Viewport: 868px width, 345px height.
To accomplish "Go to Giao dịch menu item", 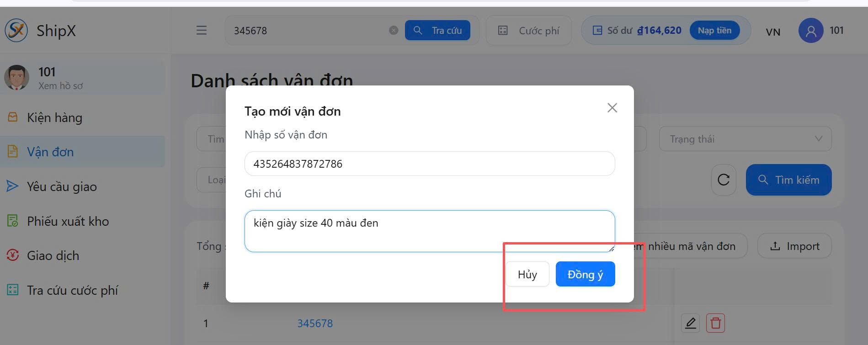I will (x=83, y=255).
